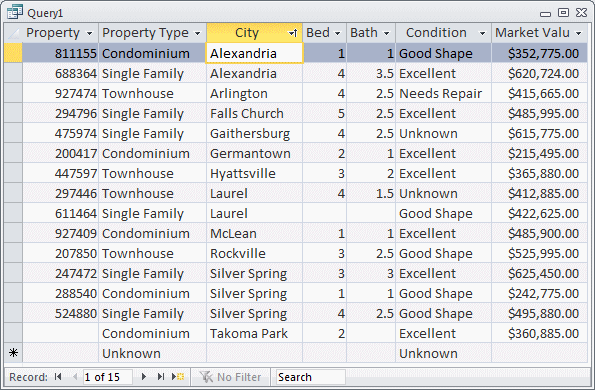The image size is (595, 390).
Task: Select row selector for property 927474
Action: click(13, 93)
